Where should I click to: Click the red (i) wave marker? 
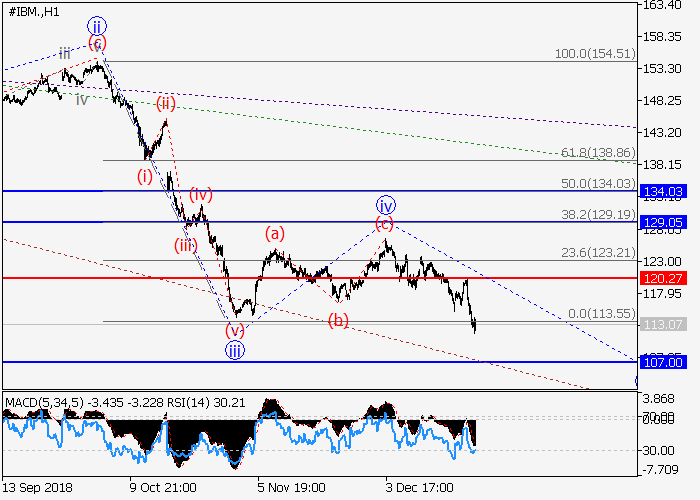click(x=146, y=176)
